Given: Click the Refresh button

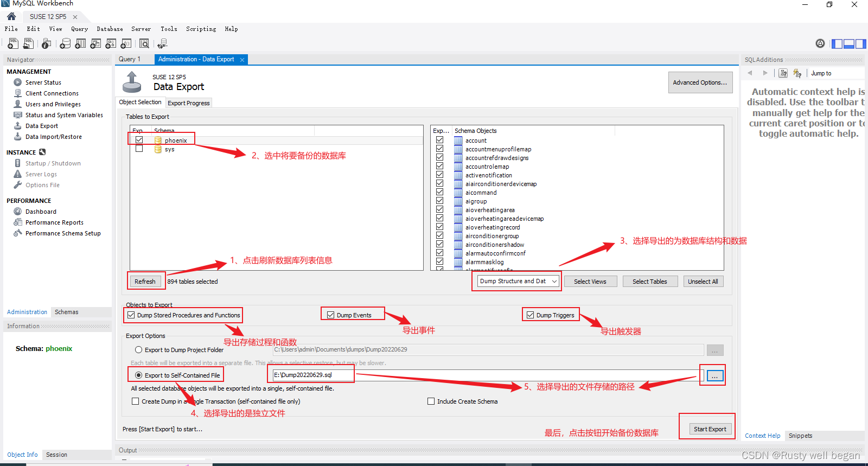Looking at the screenshot, I should point(145,282).
